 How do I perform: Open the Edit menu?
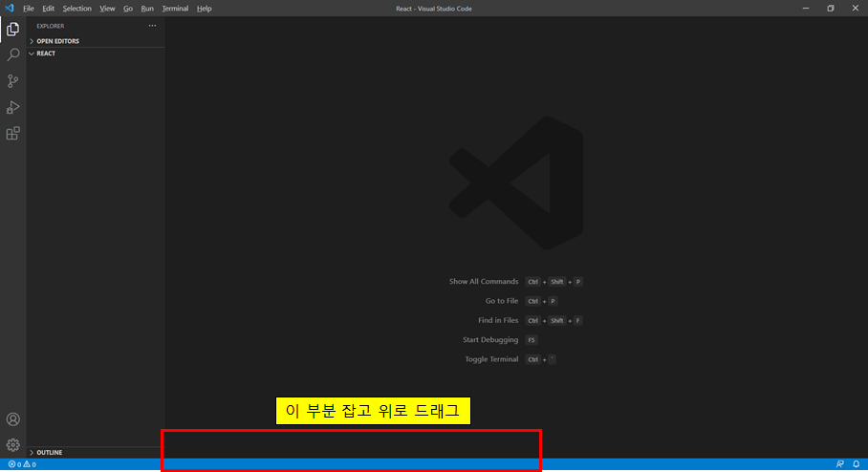[x=48, y=9]
